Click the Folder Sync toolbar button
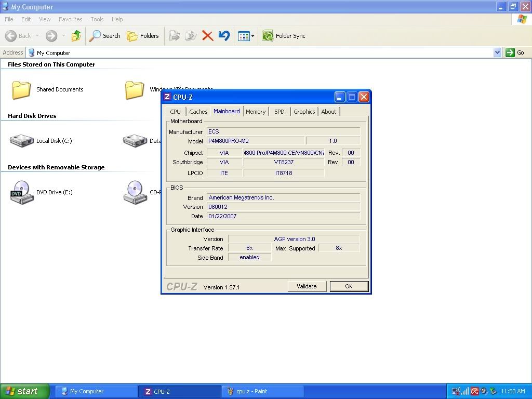Screen dimensions: 532x399 [x=284, y=36]
